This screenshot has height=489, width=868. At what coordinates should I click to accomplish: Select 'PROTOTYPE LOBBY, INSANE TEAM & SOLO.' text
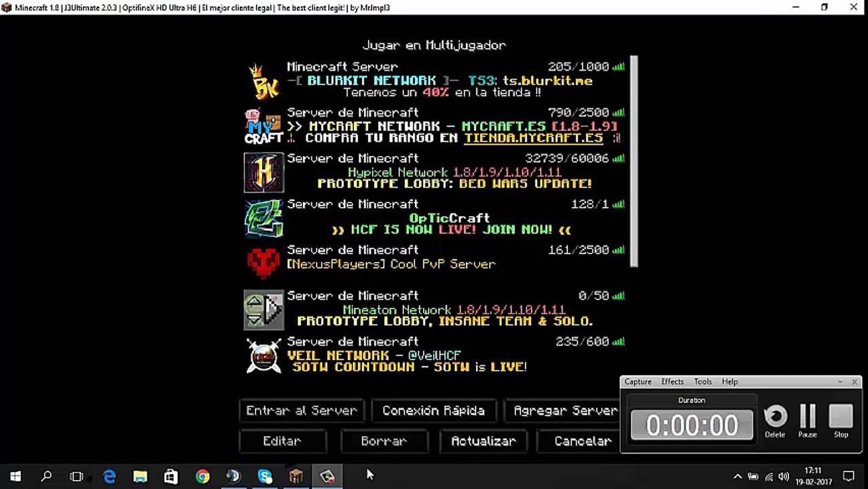coord(445,321)
